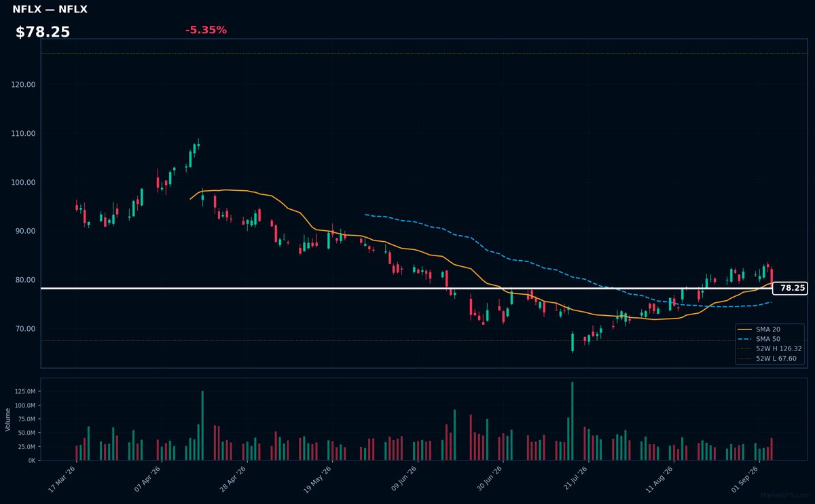Click the tallest volume bar in late July
Screen dimensions: 815x504
(573, 421)
